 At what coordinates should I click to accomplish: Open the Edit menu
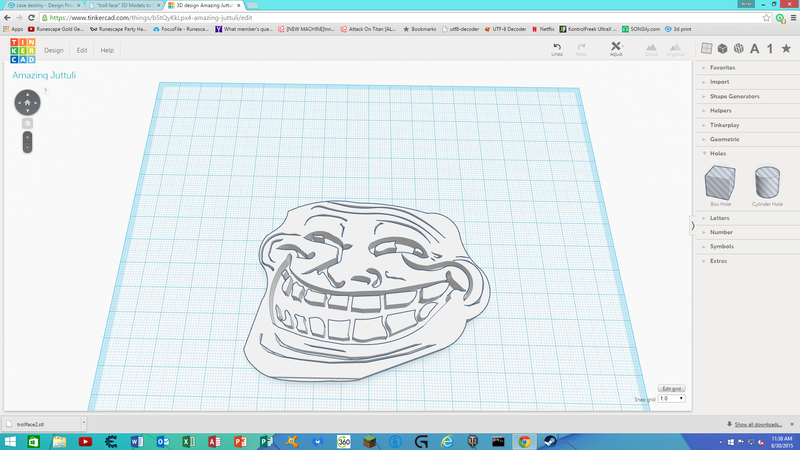click(82, 50)
